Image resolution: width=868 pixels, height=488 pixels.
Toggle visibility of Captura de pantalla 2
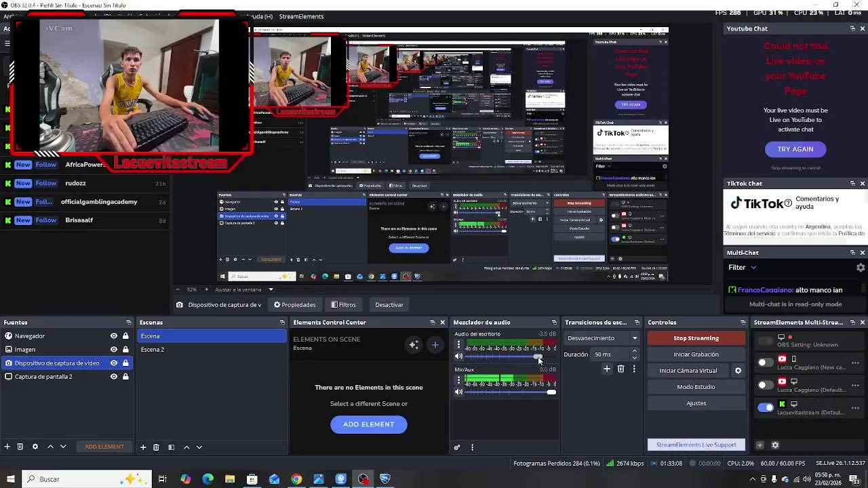[x=114, y=377]
